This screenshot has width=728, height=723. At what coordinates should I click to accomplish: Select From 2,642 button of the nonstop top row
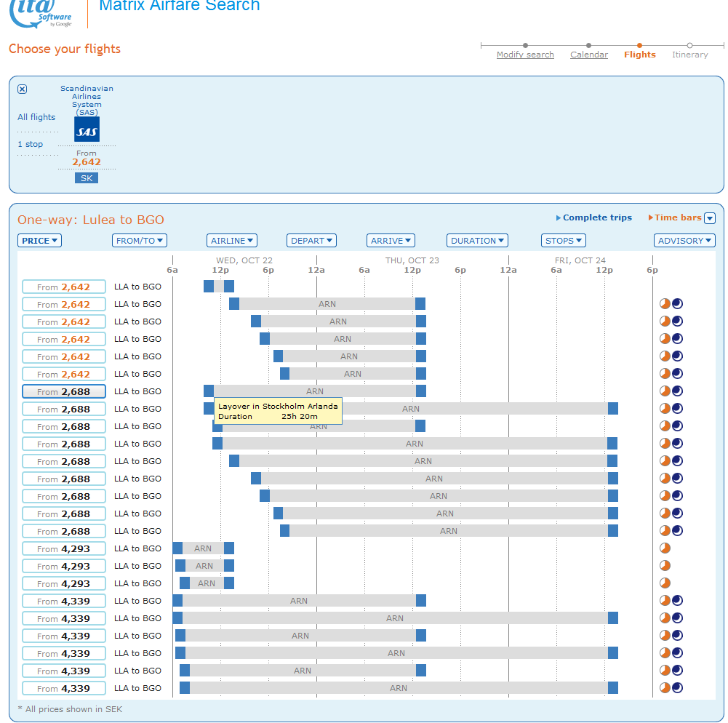(64, 287)
